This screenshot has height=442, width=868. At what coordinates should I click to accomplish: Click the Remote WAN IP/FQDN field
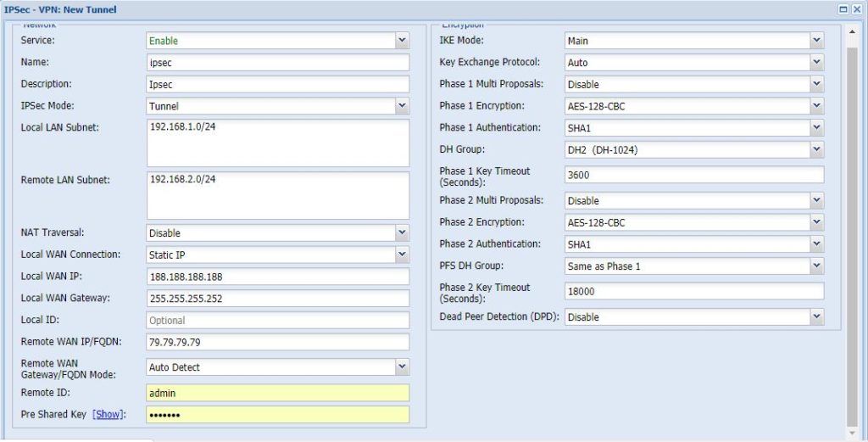[277, 342]
